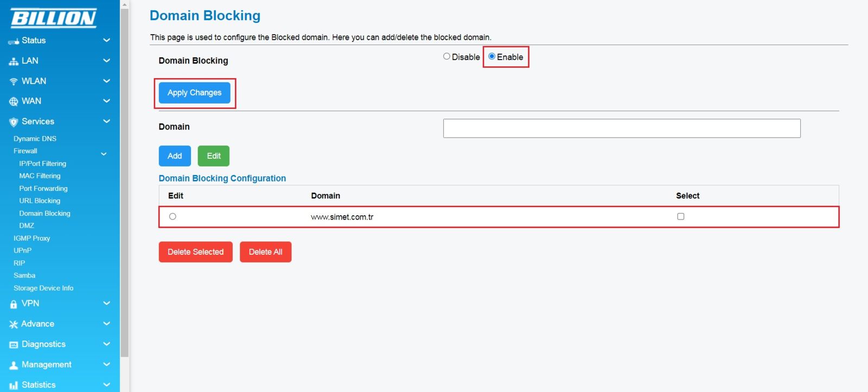The height and width of the screenshot is (392, 868).
Task: Click the Billion logo in sidebar
Action: [54, 18]
